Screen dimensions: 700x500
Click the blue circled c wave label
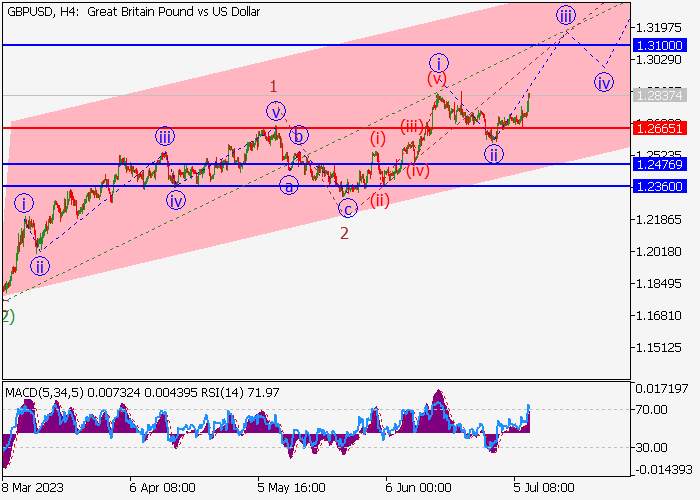point(348,208)
